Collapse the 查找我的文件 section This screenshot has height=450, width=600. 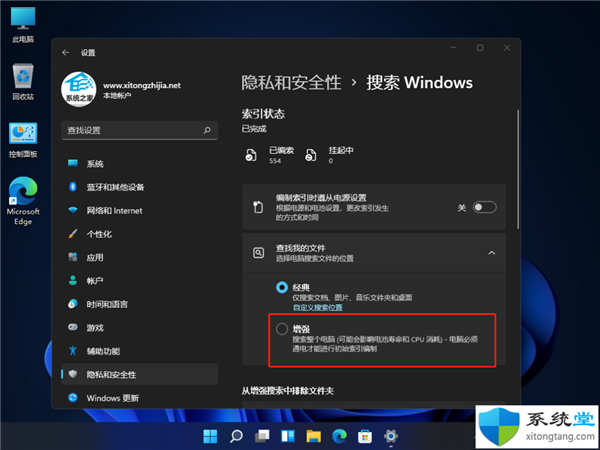point(492,253)
